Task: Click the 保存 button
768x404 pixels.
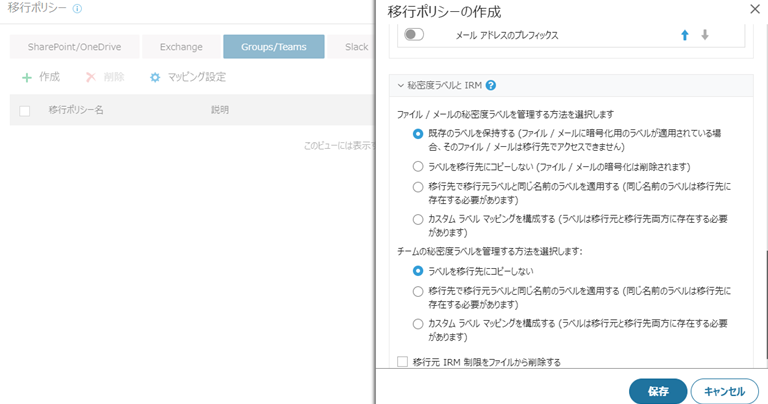Action: pos(658,391)
